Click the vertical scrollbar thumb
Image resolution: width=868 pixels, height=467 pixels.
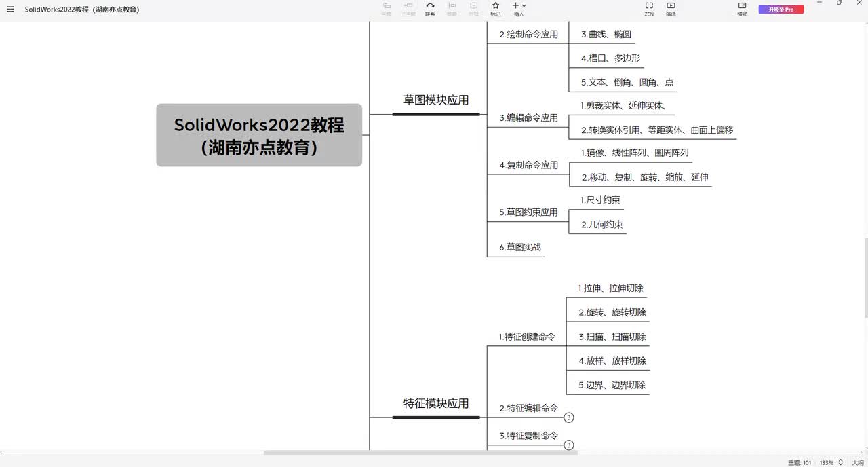click(x=865, y=278)
